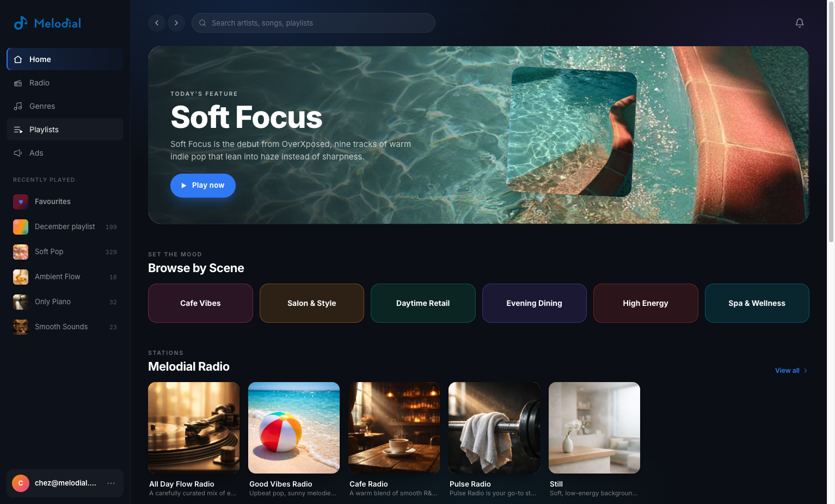This screenshot has height=504, width=835.
Task: Click Pulse Radio title text
Action: pyautogui.click(x=470, y=484)
